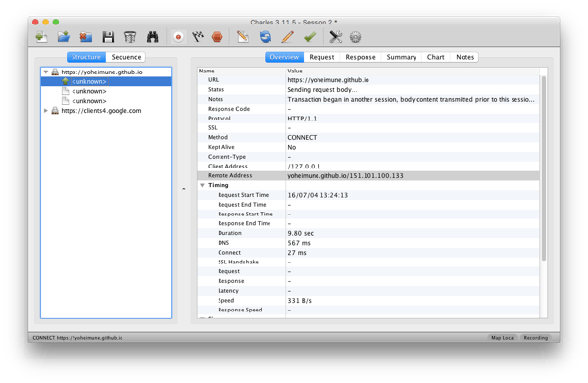Screen dimensions: 588x383
Task: Switch to the Sequence view
Action: (x=126, y=57)
